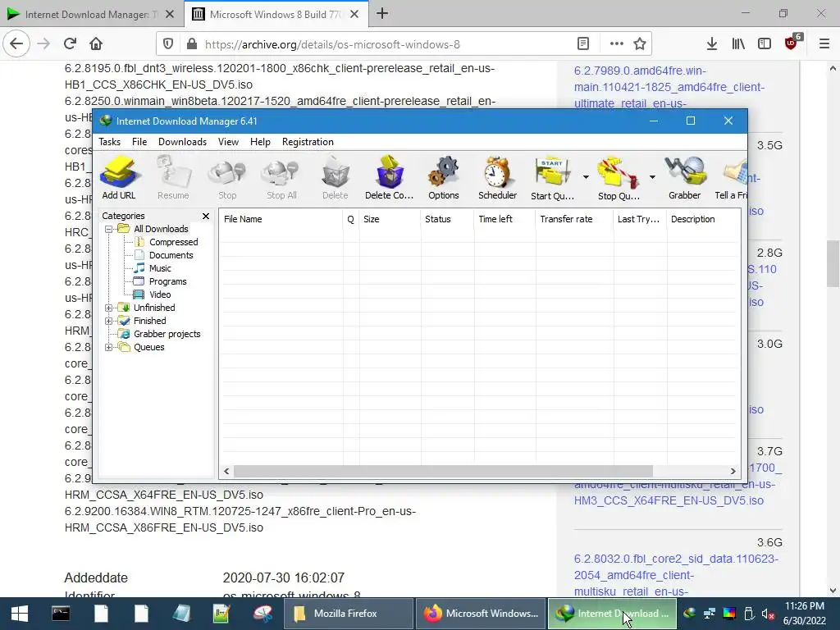Click right arrow of list scrollbar
The width and height of the screenshot is (840, 630).
pos(733,472)
